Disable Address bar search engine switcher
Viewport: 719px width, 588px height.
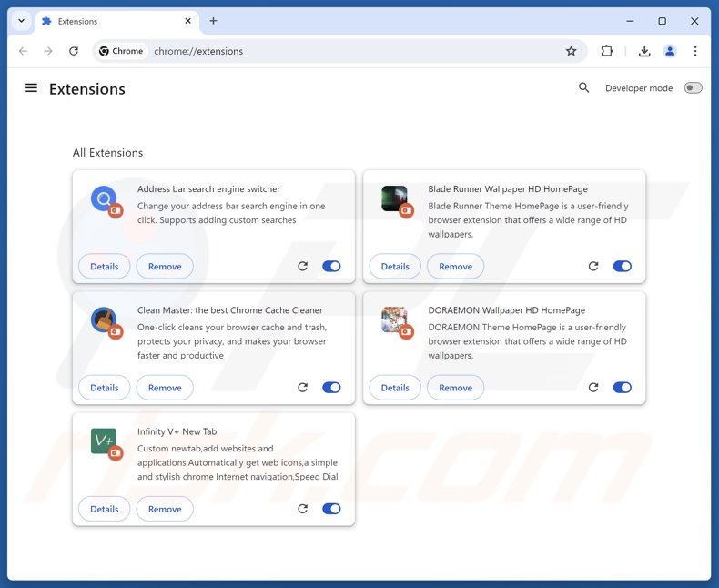331,266
